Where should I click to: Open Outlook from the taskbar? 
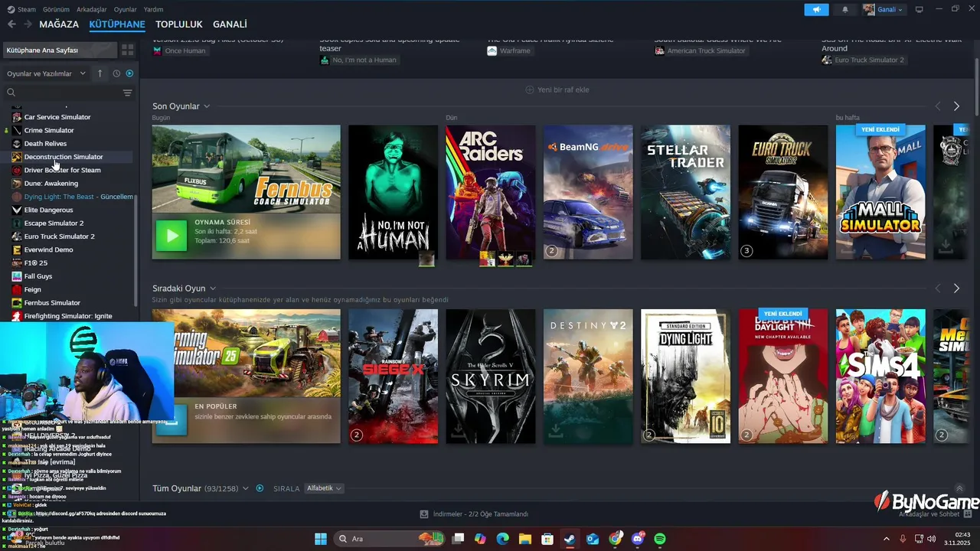[x=593, y=539]
